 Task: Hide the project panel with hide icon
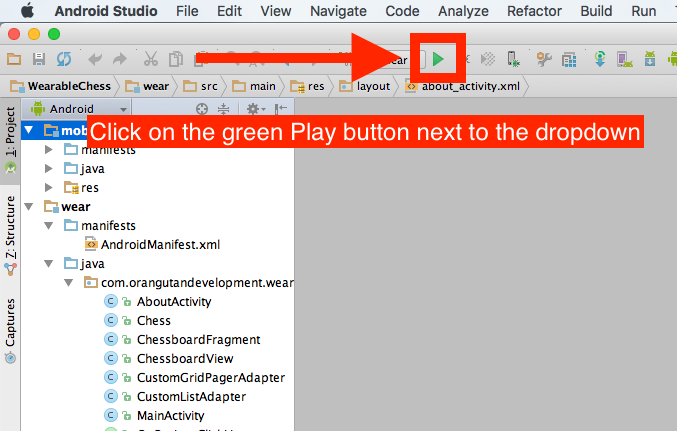click(x=281, y=109)
